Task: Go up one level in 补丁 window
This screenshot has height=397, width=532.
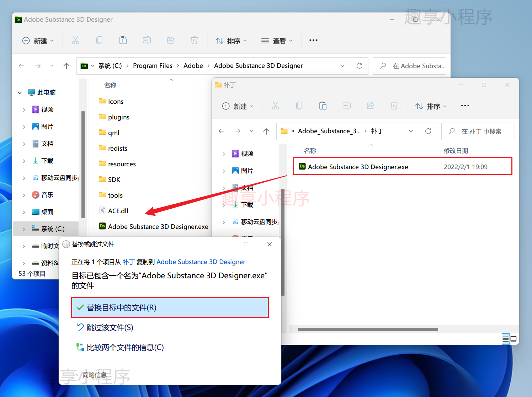Action: click(x=266, y=131)
